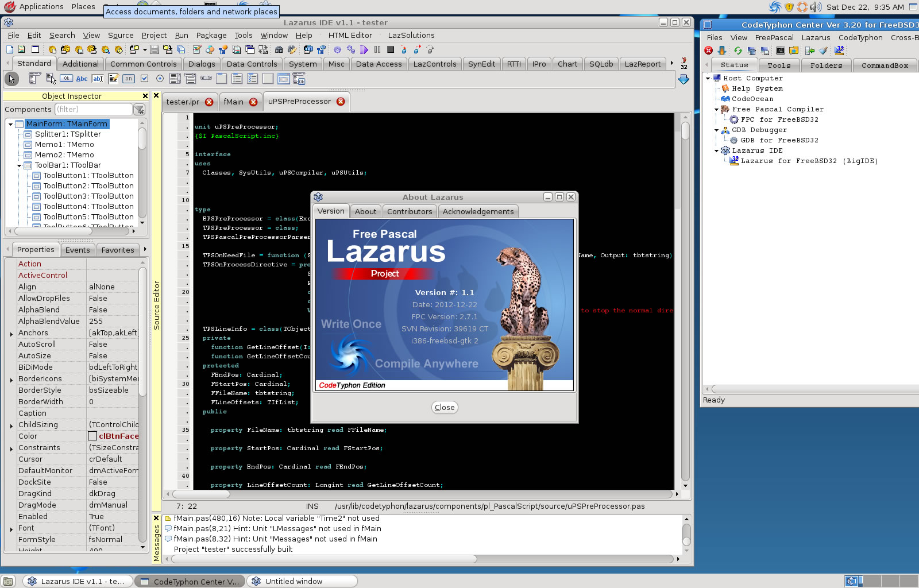Select the TRadioButton component icon
Viewport: 919px width, 588px height.
[x=160, y=79]
